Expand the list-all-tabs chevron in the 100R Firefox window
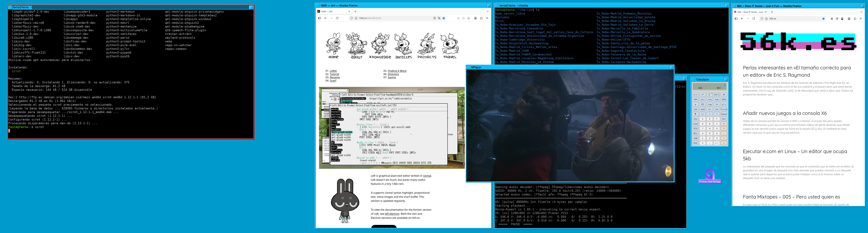Image resolution: width=868 pixels, height=233 pixels. pyautogui.click(x=488, y=11)
